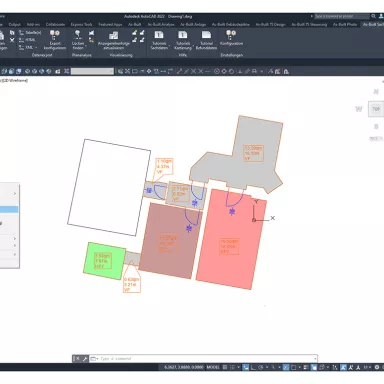Select the As-Built Photo tab
The image size is (384, 384).
point(345,24)
